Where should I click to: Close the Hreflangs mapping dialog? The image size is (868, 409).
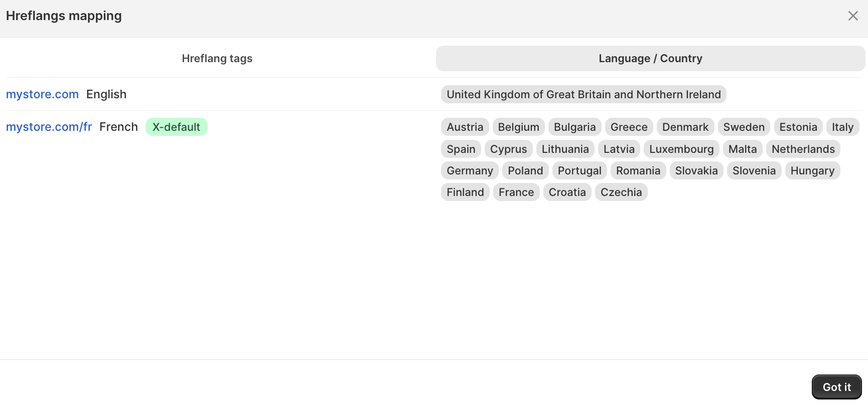point(853,16)
